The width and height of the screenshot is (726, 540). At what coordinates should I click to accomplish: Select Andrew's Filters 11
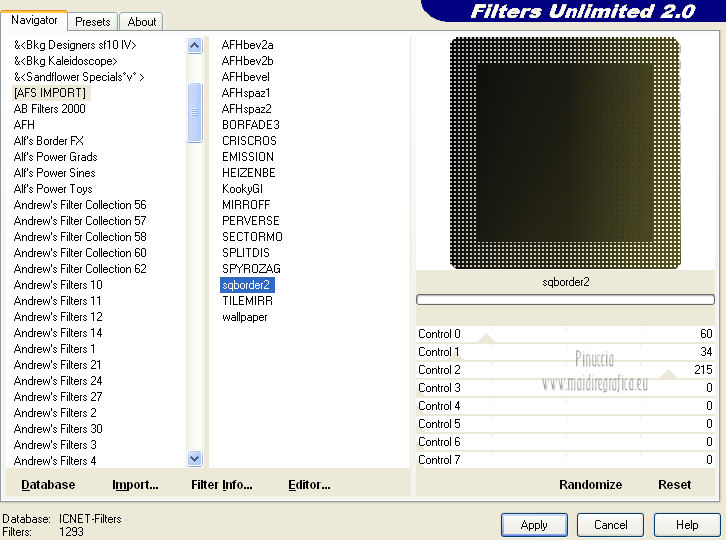(x=57, y=301)
